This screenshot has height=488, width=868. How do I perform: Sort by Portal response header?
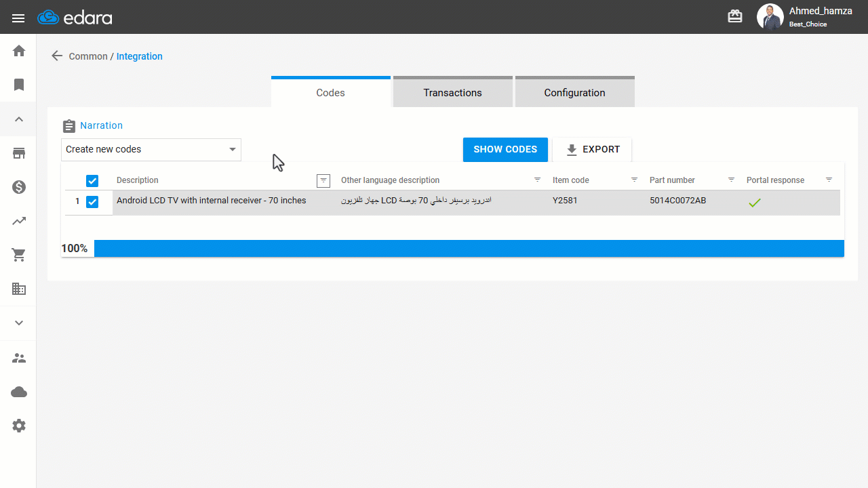[x=775, y=180]
